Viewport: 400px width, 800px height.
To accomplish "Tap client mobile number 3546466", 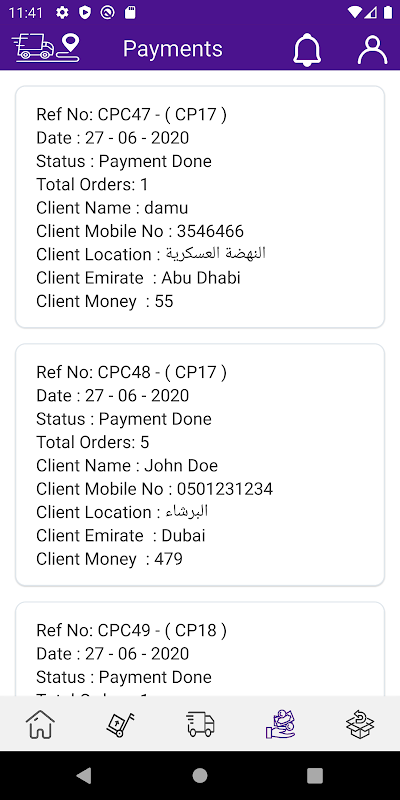I will [210, 231].
